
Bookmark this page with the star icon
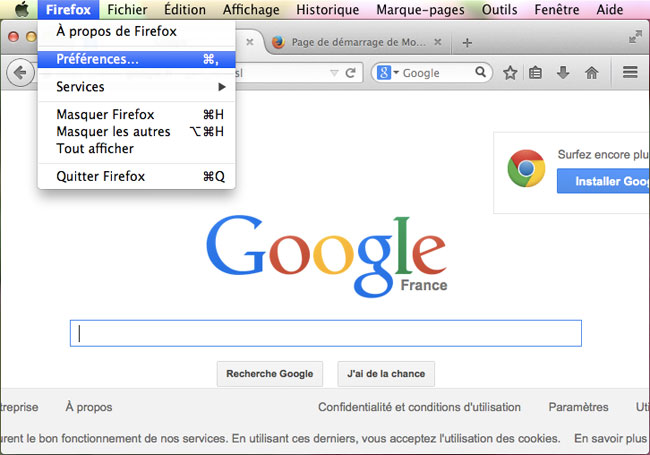(510, 73)
